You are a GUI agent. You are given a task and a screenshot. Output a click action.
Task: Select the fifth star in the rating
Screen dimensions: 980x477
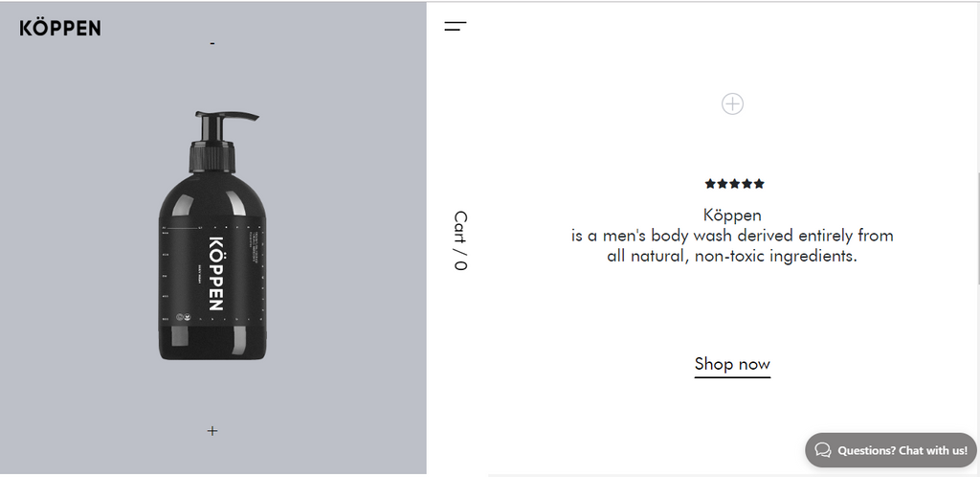(759, 184)
